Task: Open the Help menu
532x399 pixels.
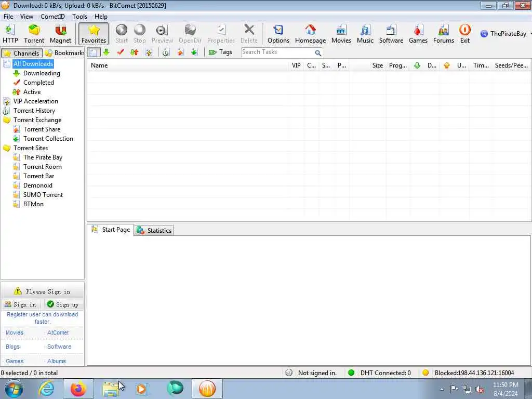Action: [101, 16]
